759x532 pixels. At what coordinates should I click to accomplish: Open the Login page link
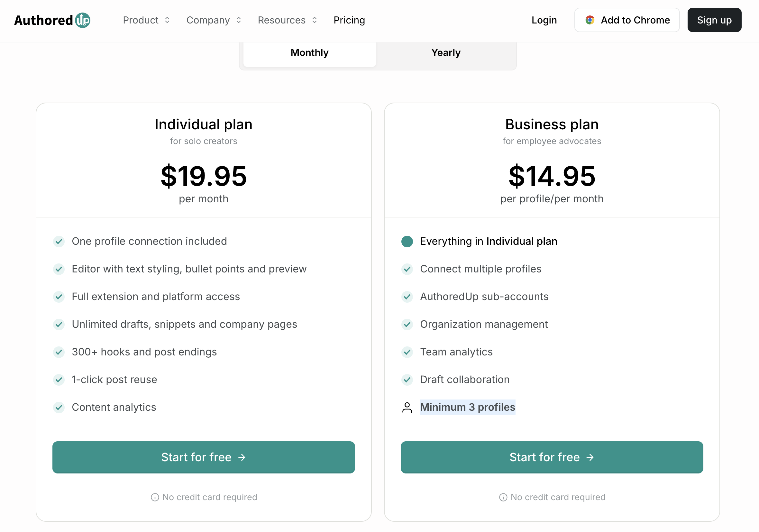[x=544, y=20]
